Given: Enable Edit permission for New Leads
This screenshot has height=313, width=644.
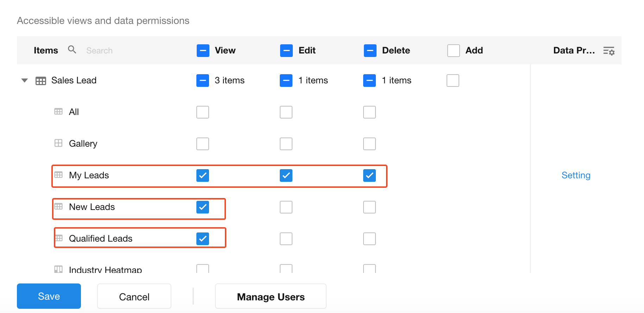Looking at the screenshot, I should [x=286, y=207].
